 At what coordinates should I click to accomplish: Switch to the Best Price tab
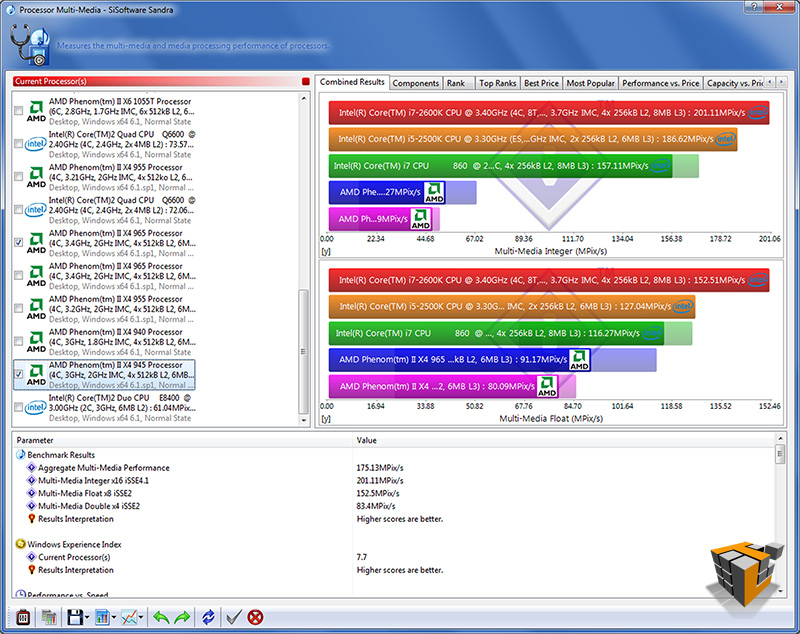tap(541, 83)
